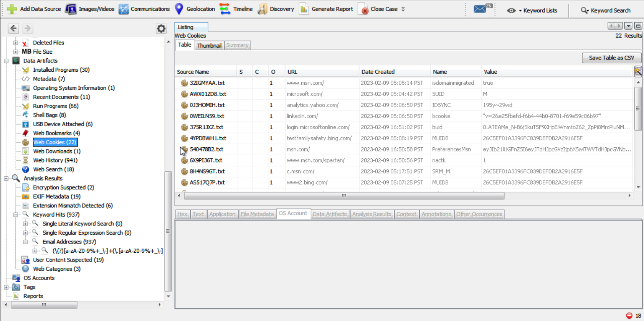The width and height of the screenshot is (644, 321).
Task: Select Web Categories (3) icon
Action: [26, 269]
